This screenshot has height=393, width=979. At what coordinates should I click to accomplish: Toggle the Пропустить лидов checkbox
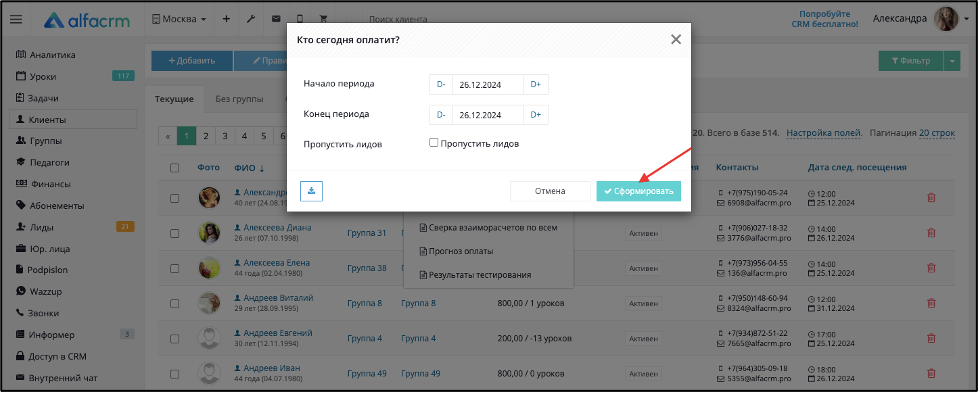[x=434, y=143]
